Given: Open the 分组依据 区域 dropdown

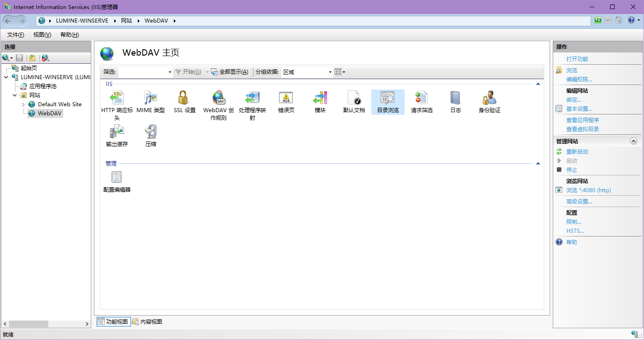Looking at the screenshot, I should click(330, 72).
